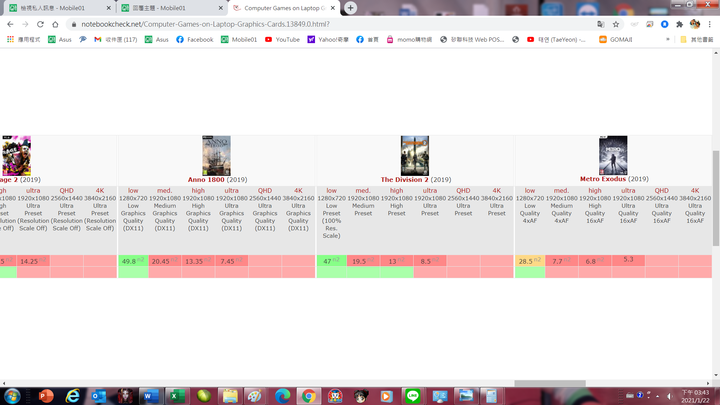Click the vertical scrollbar thumb
The image size is (720, 405).
(716, 198)
